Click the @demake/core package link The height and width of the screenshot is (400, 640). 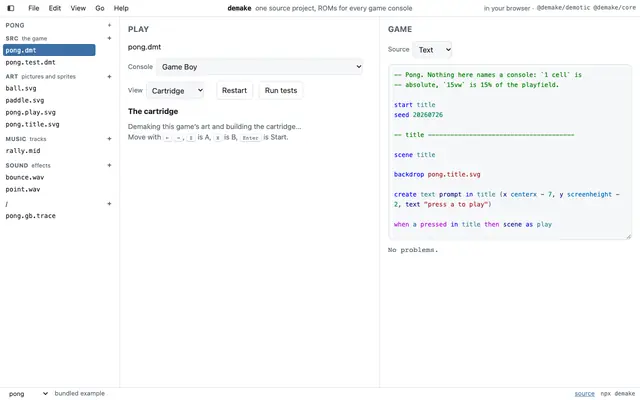(x=614, y=8)
